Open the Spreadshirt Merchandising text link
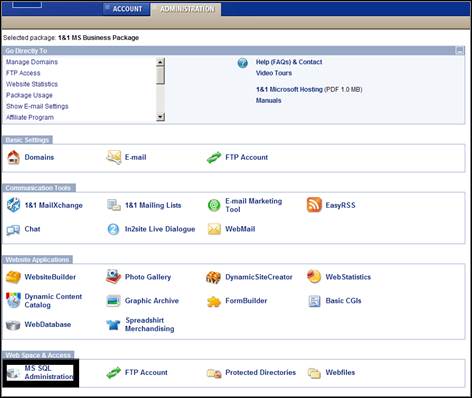This screenshot has height=398, width=472. [149, 325]
